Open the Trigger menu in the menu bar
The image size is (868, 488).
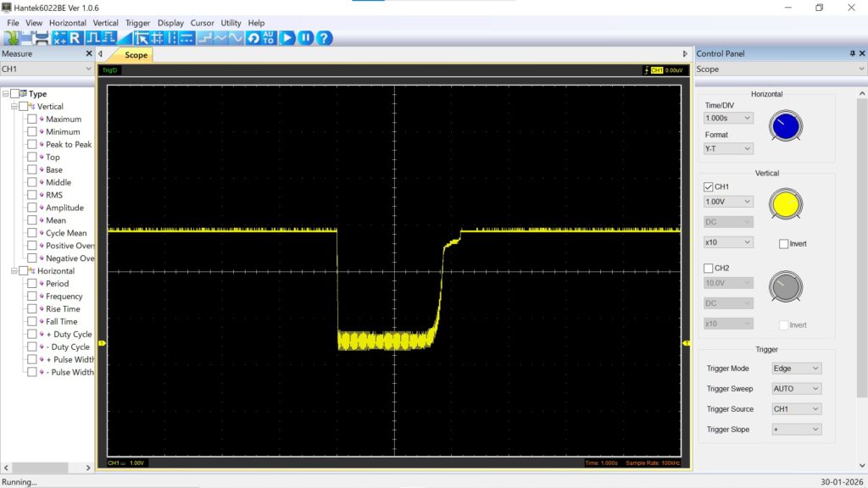pyautogui.click(x=137, y=23)
